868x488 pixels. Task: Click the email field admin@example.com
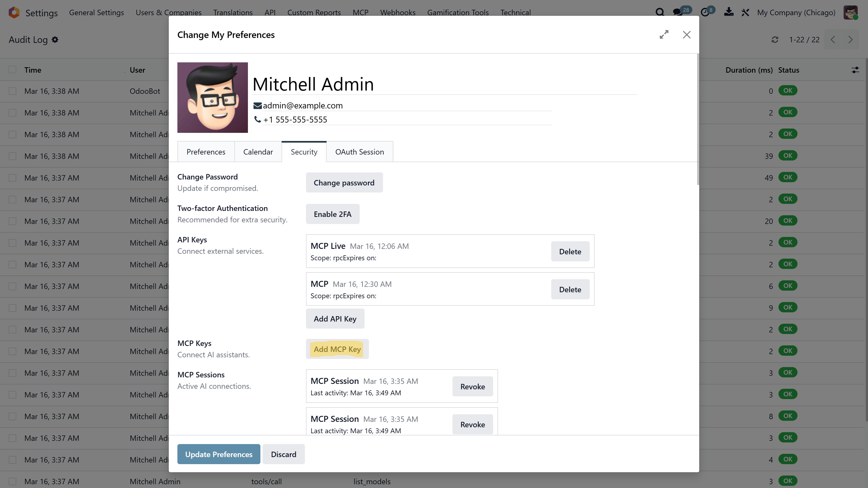(x=303, y=106)
